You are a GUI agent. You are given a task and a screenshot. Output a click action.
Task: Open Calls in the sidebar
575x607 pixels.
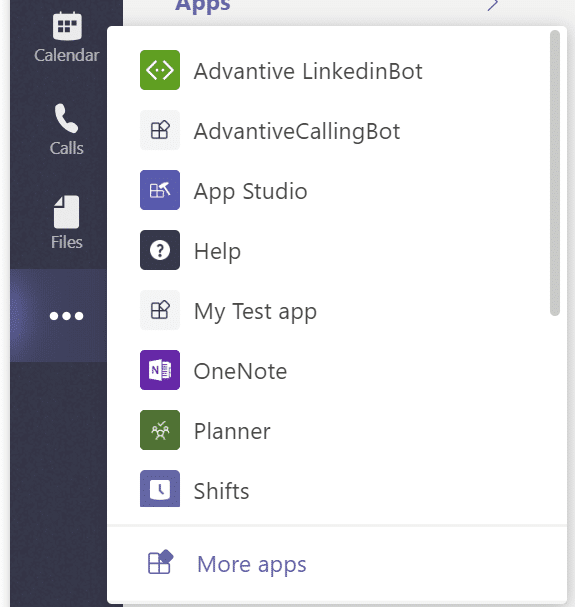tap(67, 130)
